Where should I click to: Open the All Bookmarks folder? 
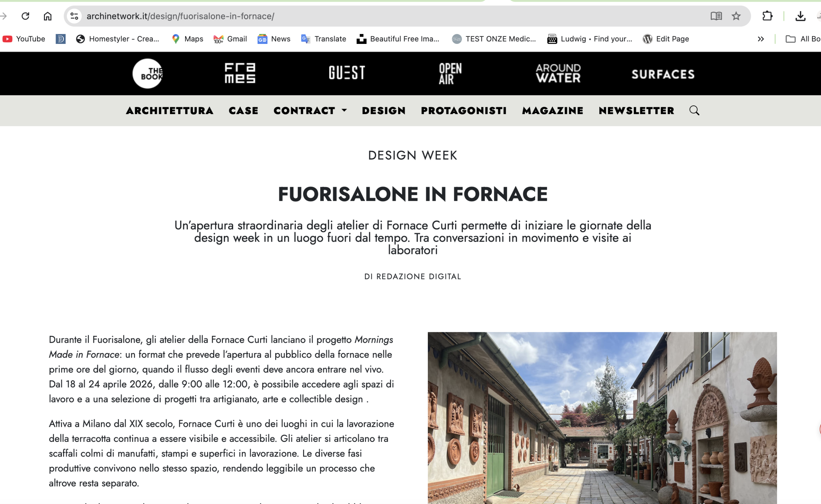coord(803,39)
